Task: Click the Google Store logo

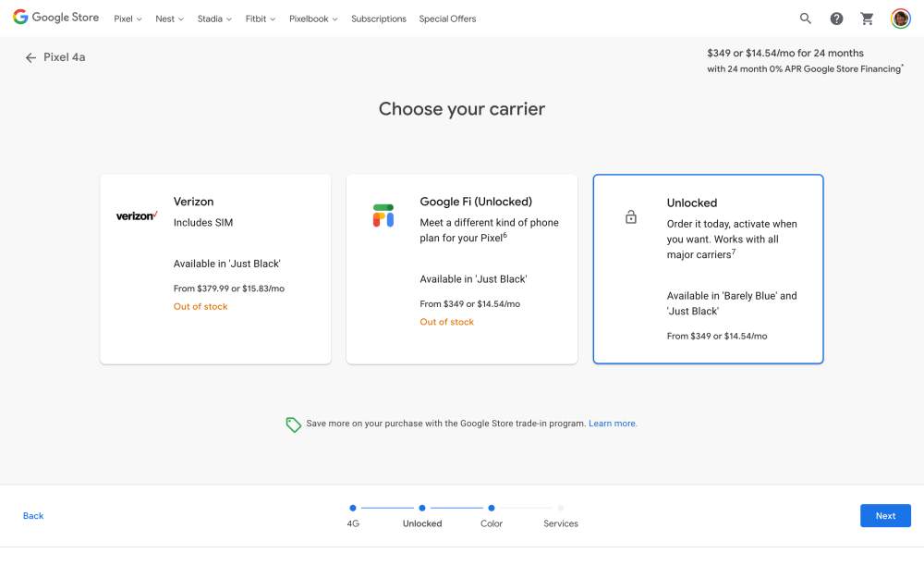Action: click(57, 18)
